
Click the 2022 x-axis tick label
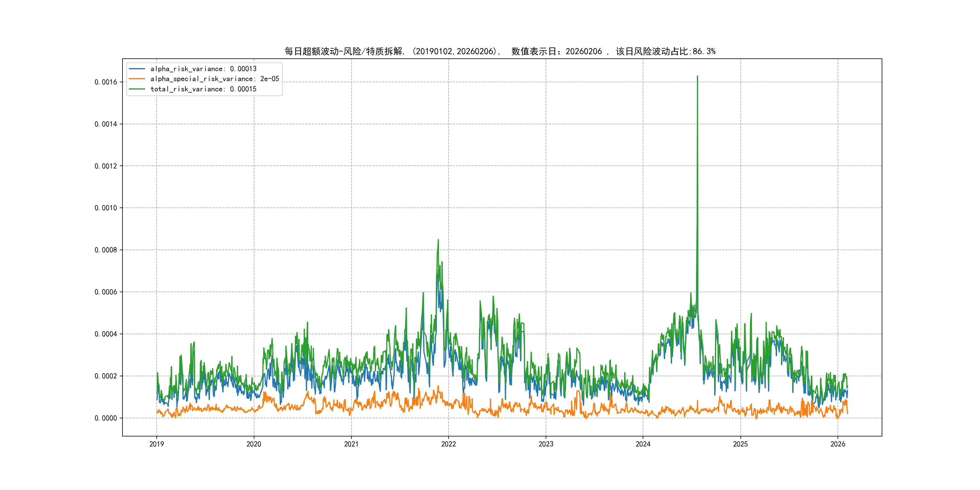coord(449,444)
